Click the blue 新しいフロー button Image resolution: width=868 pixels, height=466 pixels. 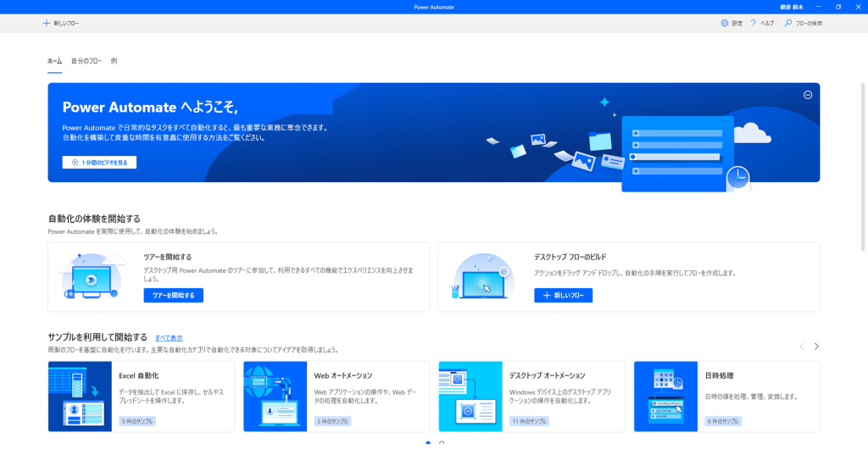click(563, 295)
